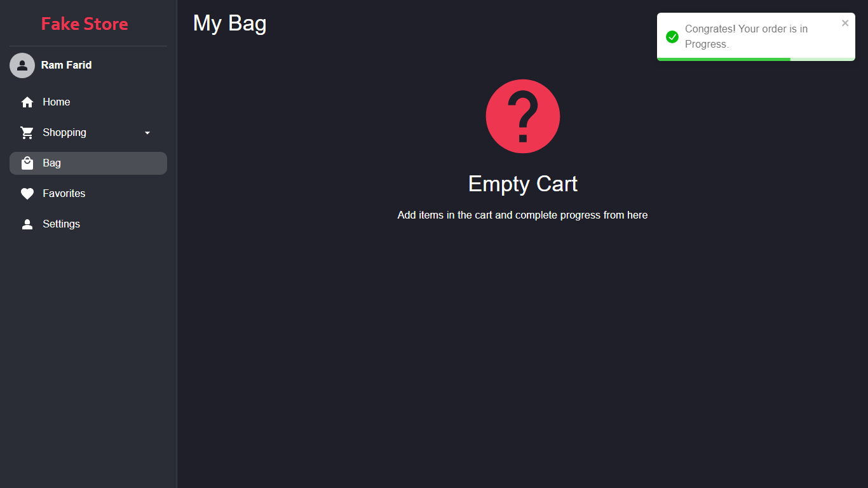Click the Fake Store logo link
This screenshot has width=868, height=488.
pos(85,24)
